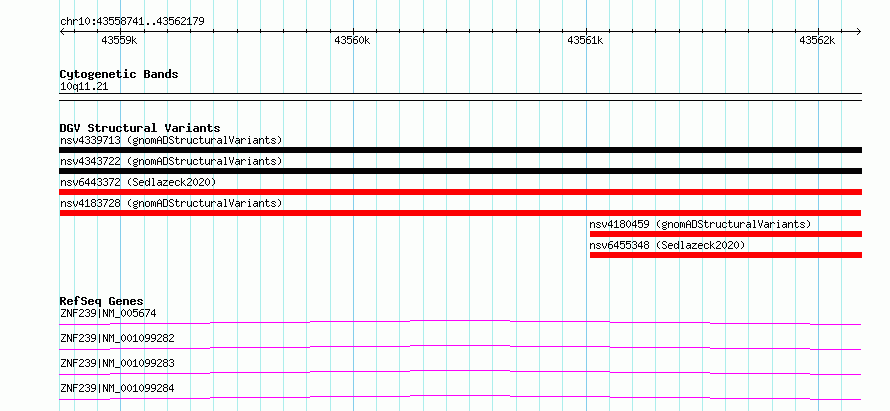Open variant nsv4339713 label
The image size is (890, 411).
click(x=171, y=140)
